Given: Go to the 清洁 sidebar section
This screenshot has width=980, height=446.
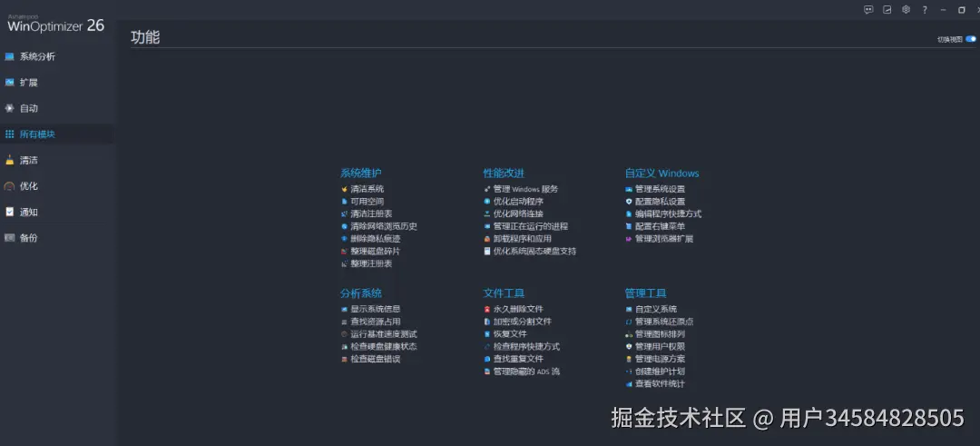Looking at the screenshot, I should 29,160.
